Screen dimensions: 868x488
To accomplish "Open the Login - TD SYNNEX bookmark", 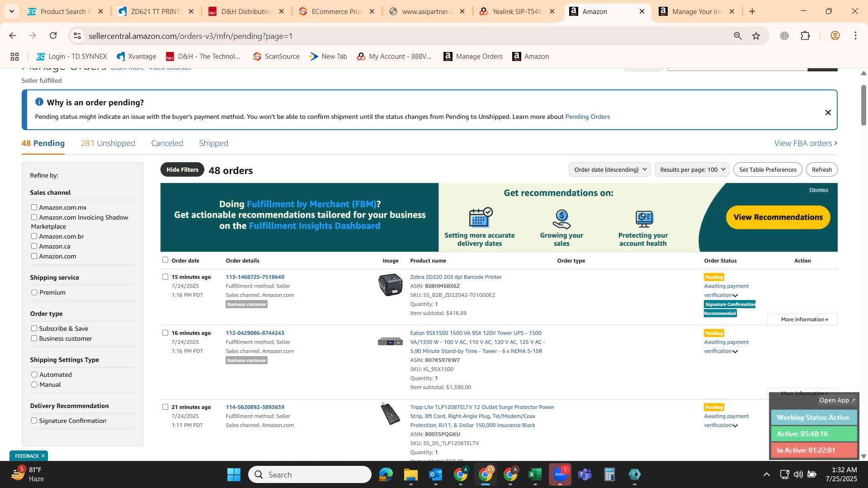I will coord(72,56).
